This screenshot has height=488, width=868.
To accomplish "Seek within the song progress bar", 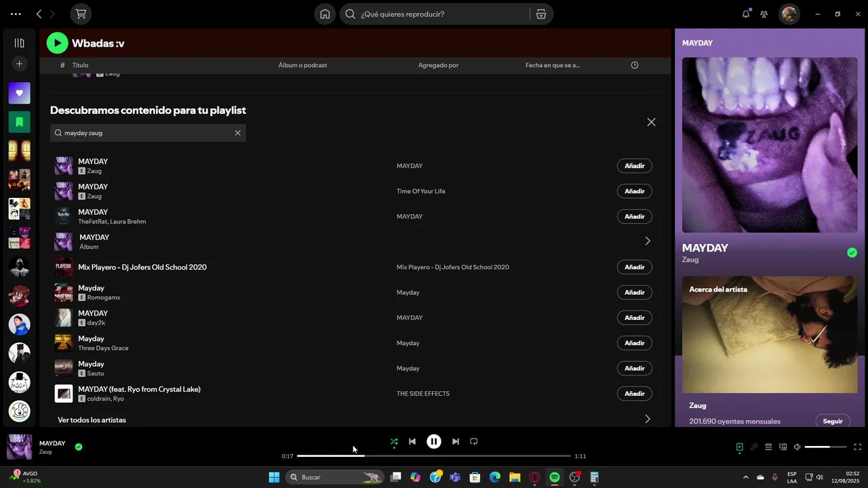I will (x=434, y=456).
